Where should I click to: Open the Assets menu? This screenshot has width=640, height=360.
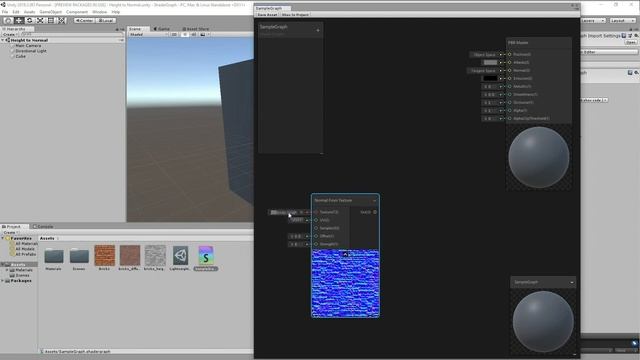29,12
